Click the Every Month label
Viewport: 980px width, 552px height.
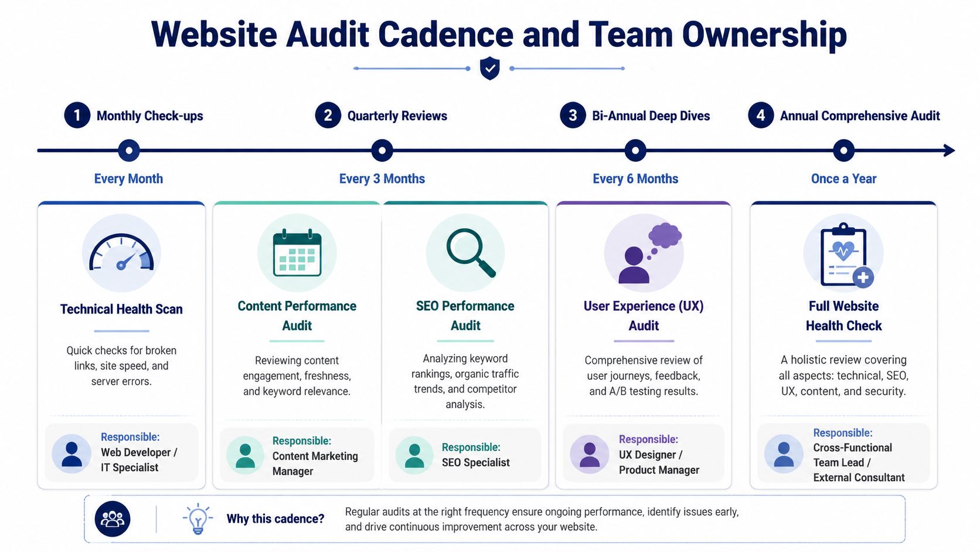[128, 178]
